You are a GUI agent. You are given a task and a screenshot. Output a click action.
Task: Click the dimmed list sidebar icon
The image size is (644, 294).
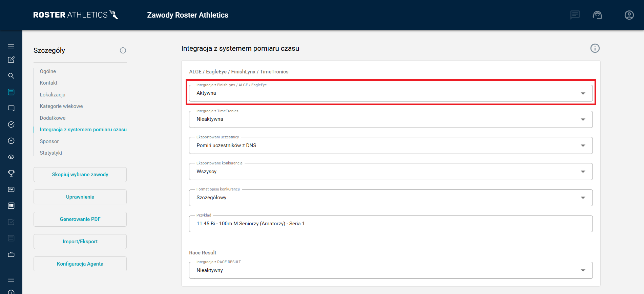point(11,238)
